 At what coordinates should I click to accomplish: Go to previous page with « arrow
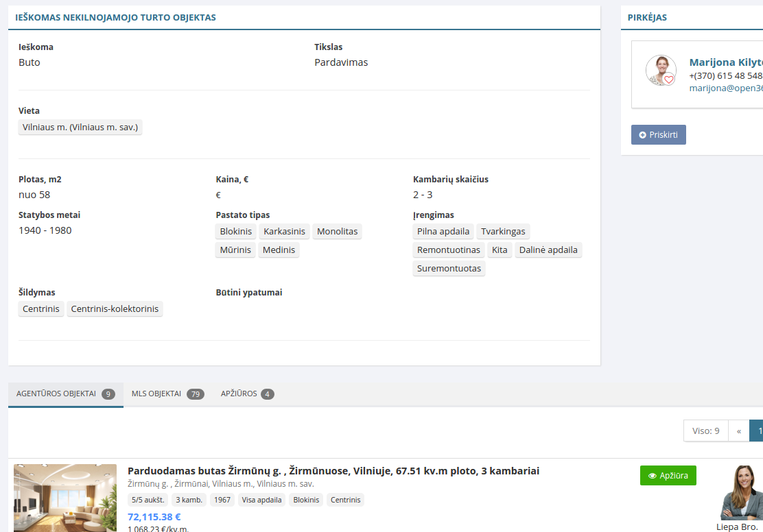738,431
